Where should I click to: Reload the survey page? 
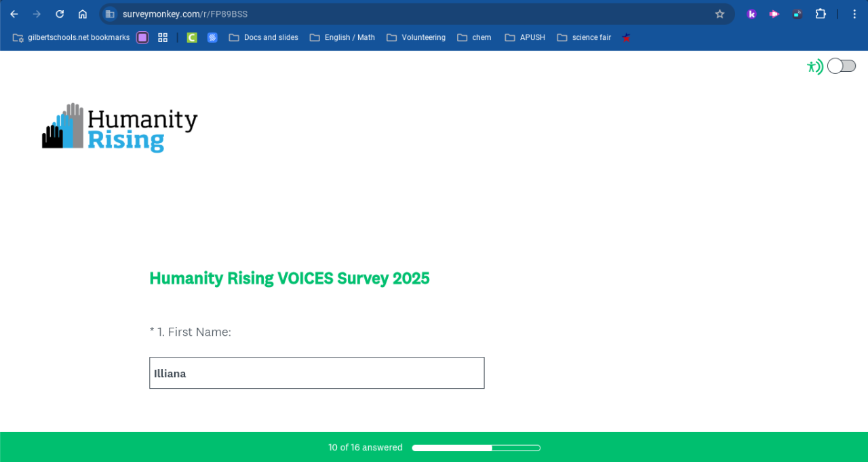coord(60,14)
